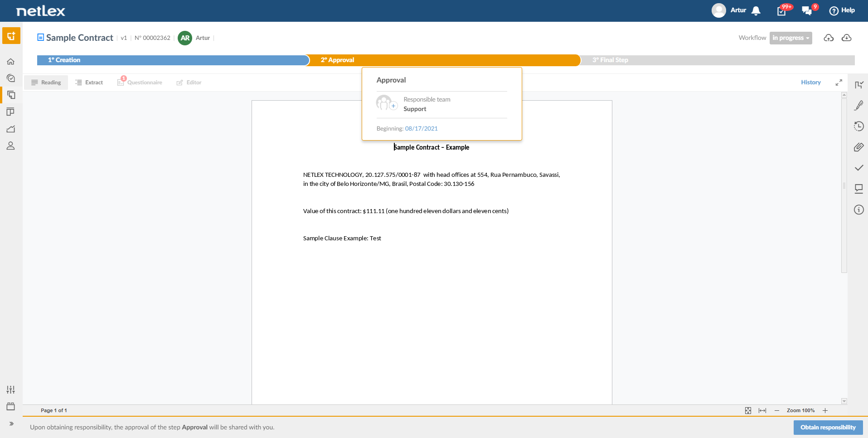The height and width of the screenshot is (438, 868).
Task: Expand the left sidebar with double chevron
Action: (11, 423)
